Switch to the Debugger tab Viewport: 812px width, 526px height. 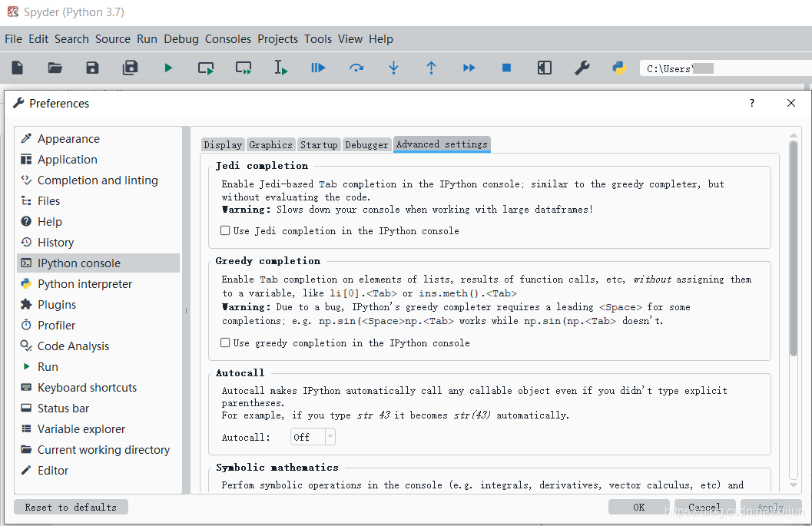click(366, 144)
